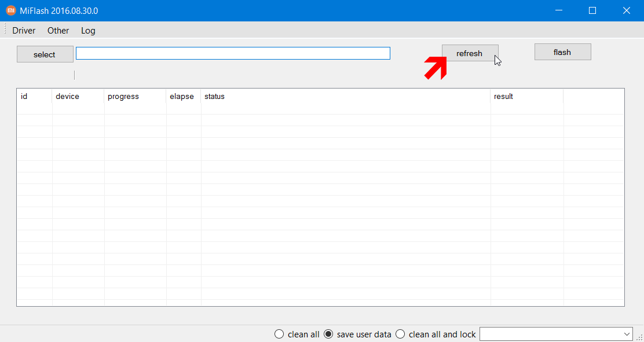Choose clean all and lock option
The height and width of the screenshot is (342, 644).
point(436,334)
